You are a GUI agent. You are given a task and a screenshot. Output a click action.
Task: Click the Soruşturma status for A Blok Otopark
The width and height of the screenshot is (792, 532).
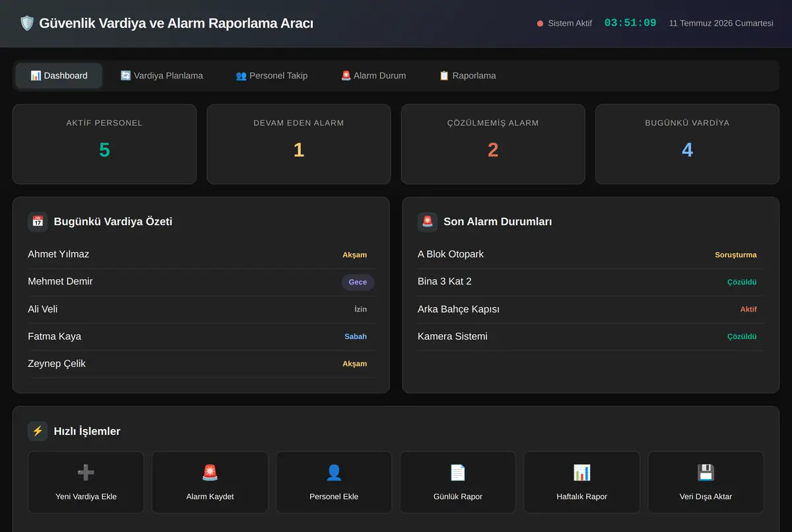736,255
